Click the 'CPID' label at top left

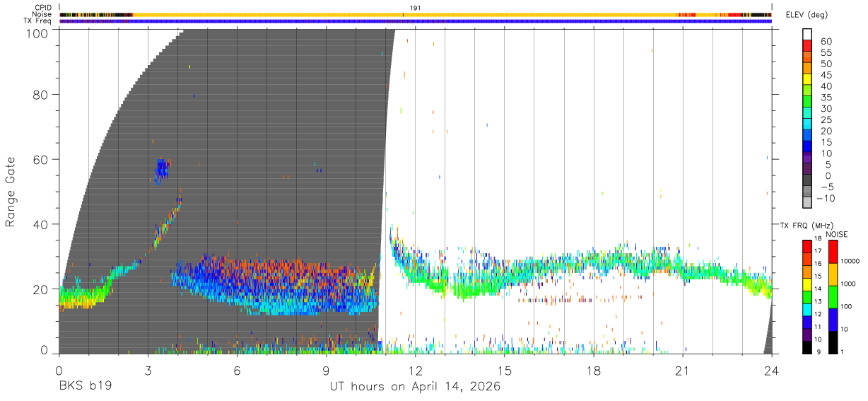point(43,7)
